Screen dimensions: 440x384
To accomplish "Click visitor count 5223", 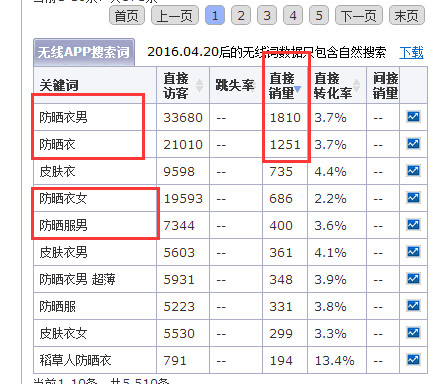I will click(179, 307).
